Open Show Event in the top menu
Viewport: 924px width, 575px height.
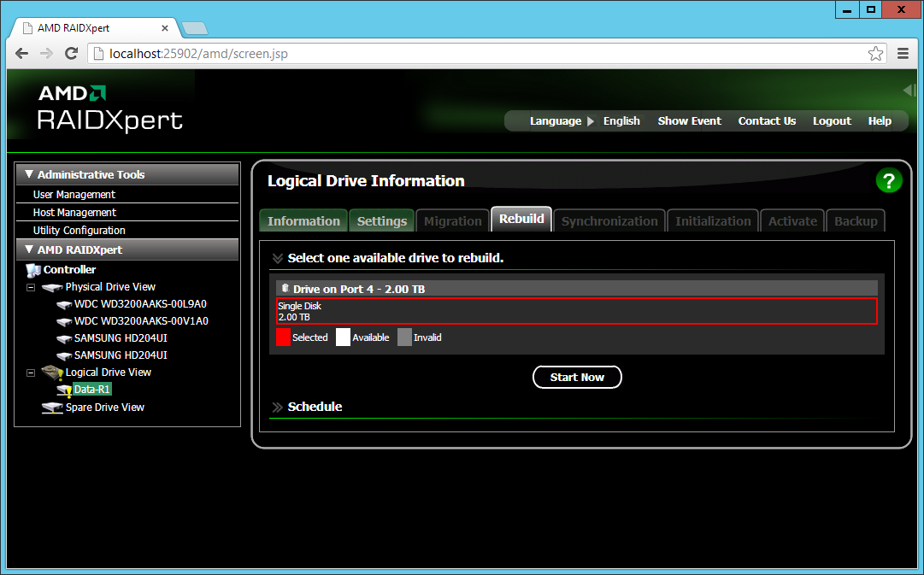[690, 120]
